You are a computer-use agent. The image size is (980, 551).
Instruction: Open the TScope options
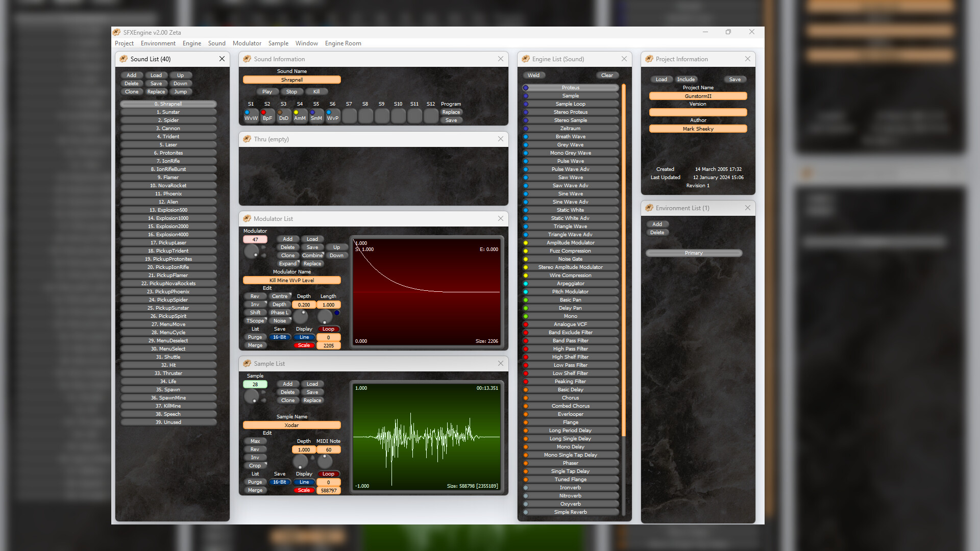click(x=255, y=320)
